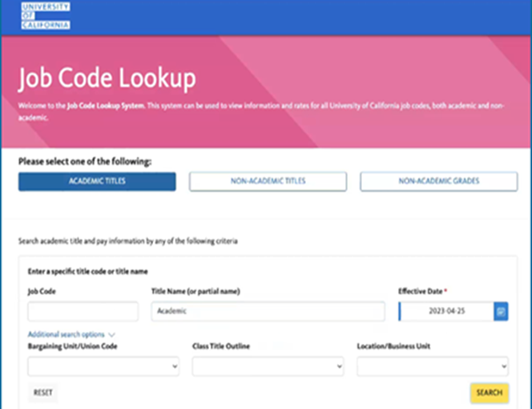Screen dimensions: 532x409
Task: Open the Effective Date calendar picker icon
Action: [501, 311]
